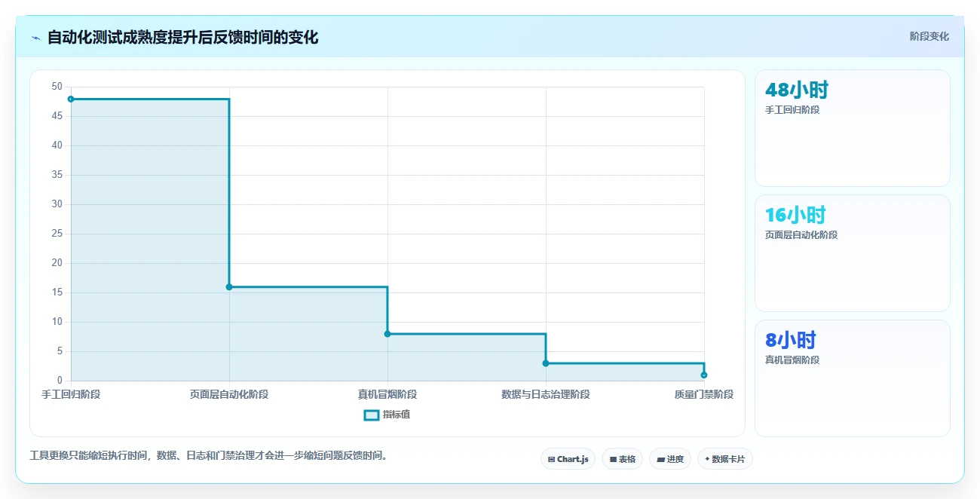Select the Chart.js view chip
This screenshot has width=980, height=499.
[568, 458]
